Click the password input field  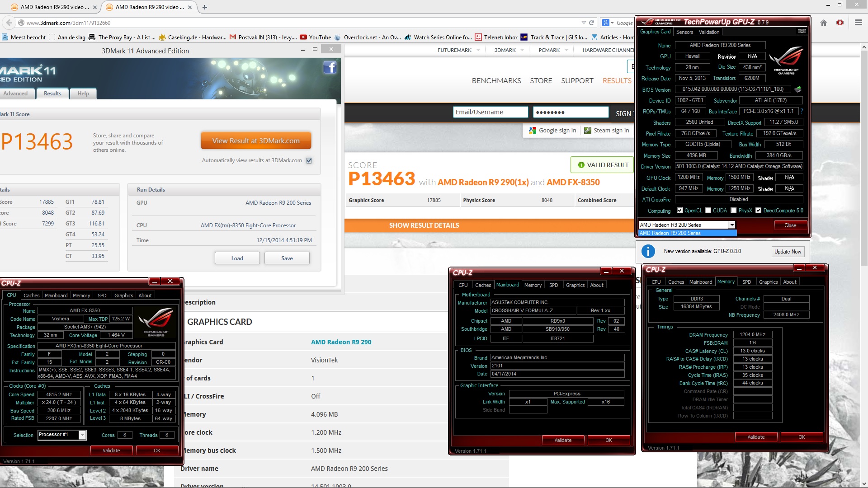pos(571,112)
